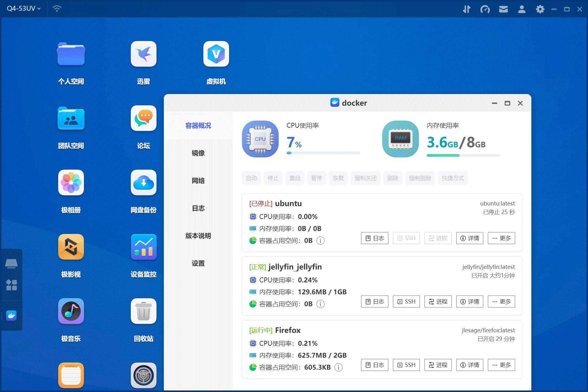The image size is (588, 392).
Task: Open the 虚拟机 virtual machine icon
Action: [x=216, y=54]
